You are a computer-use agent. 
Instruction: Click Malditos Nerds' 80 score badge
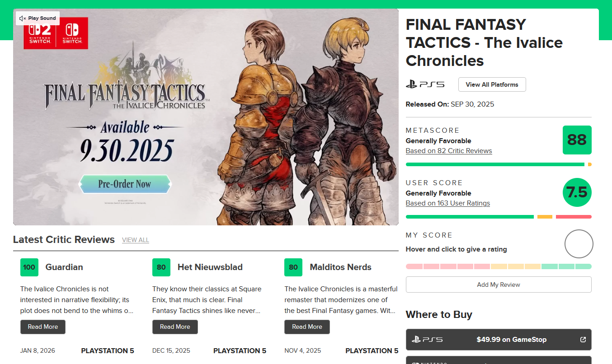(x=293, y=267)
